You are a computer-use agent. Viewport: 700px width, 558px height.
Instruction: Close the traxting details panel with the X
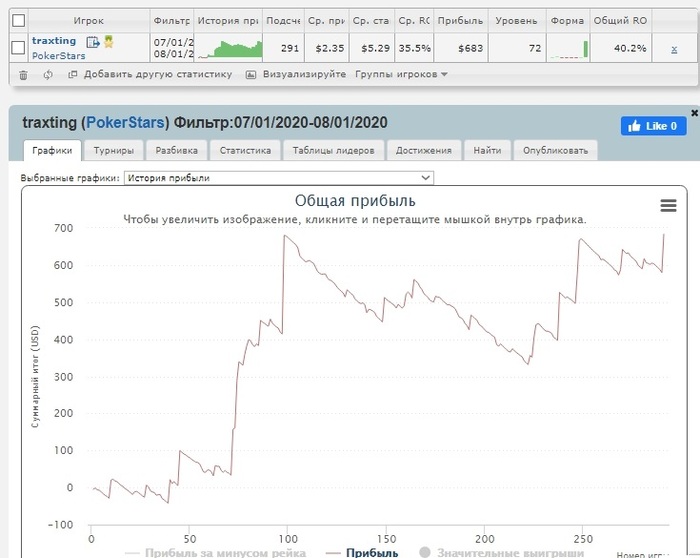(x=694, y=113)
